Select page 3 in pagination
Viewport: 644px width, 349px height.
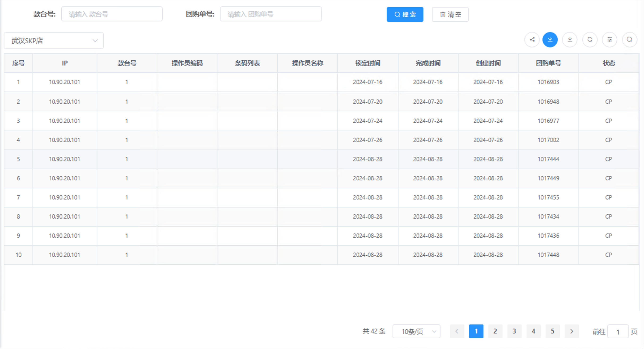tap(514, 331)
